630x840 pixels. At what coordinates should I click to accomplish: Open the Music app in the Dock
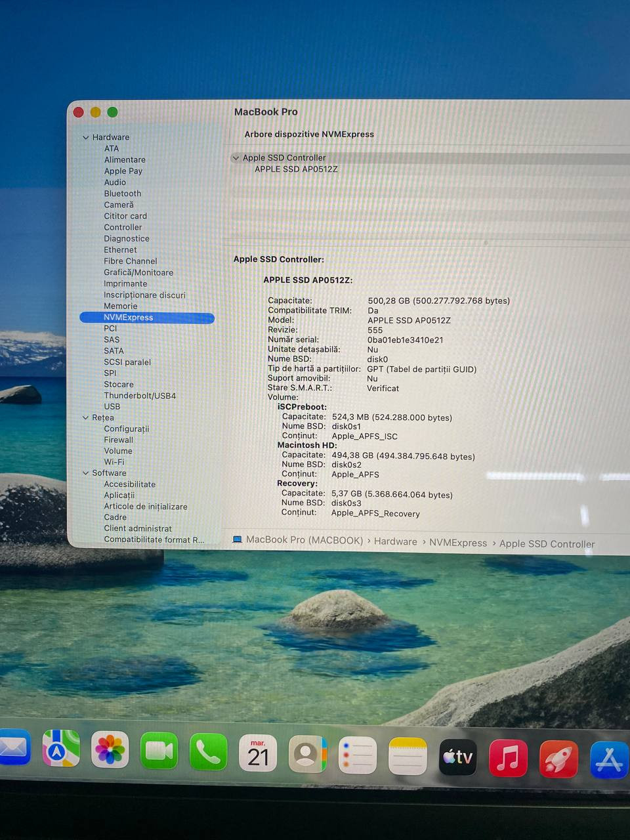pos(508,758)
